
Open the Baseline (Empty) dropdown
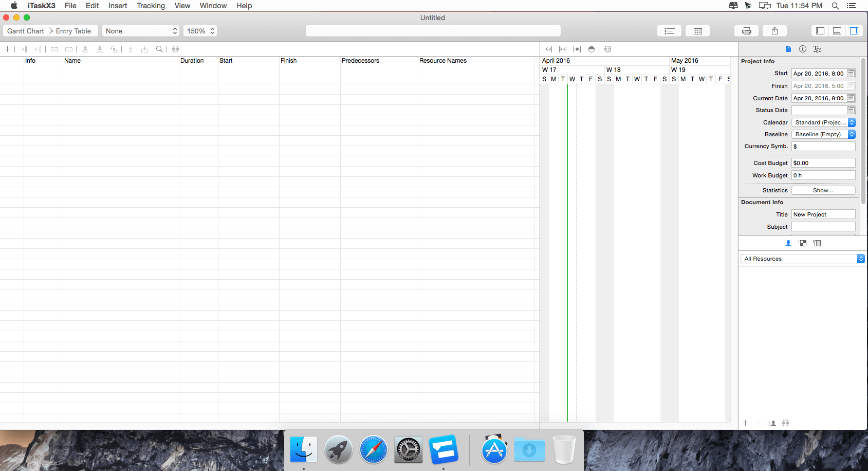pos(823,134)
